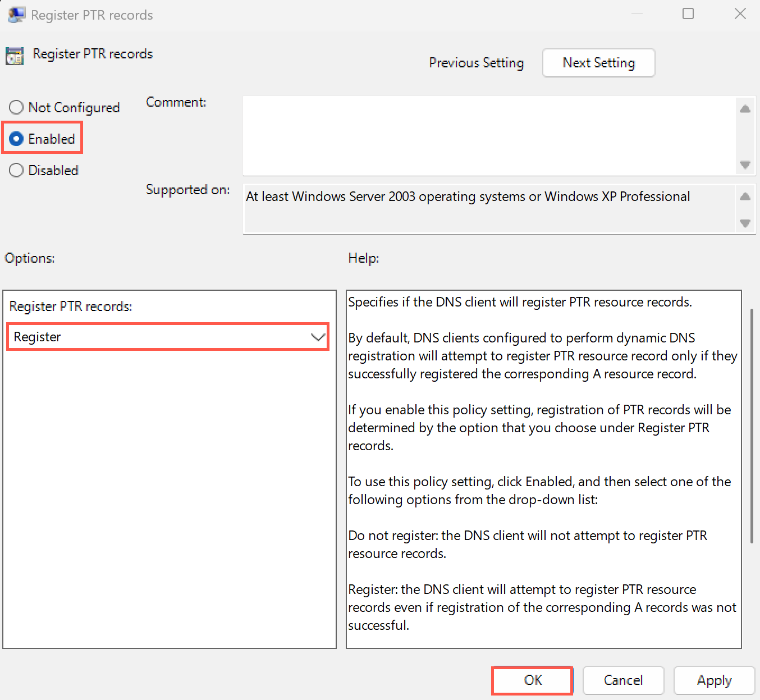
Task: Click the Help panel vertical scrollbar
Action: [x=752, y=426]
